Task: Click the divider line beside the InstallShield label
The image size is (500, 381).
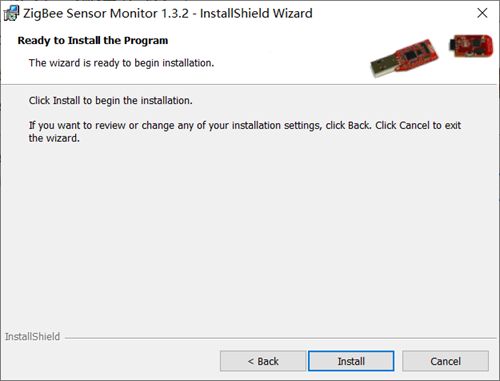Action: coord(281,338)
